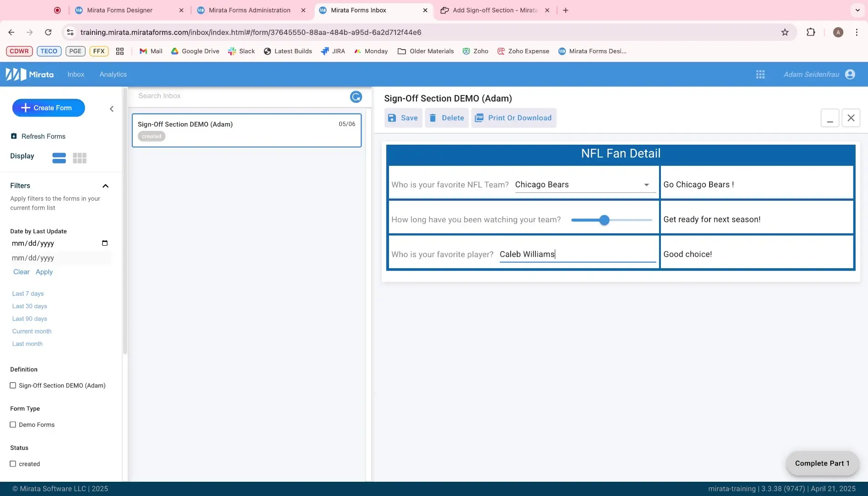Click the Refresh Forms icon in sidebar
Viewport: 868px width, 496px height.
(13, 136)
